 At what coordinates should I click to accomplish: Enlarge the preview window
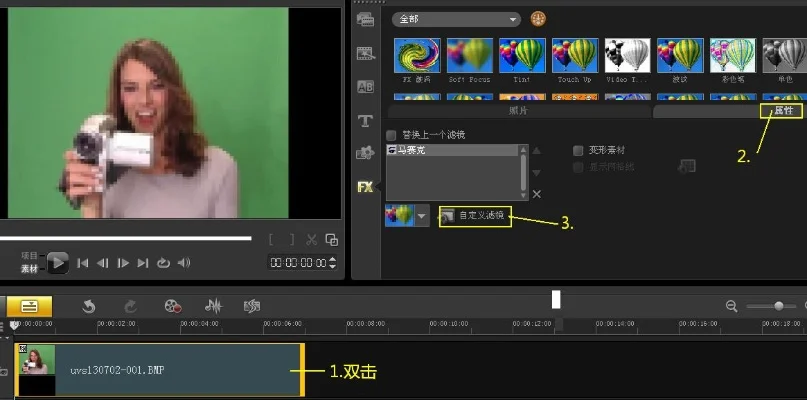[x=332, y=239]
